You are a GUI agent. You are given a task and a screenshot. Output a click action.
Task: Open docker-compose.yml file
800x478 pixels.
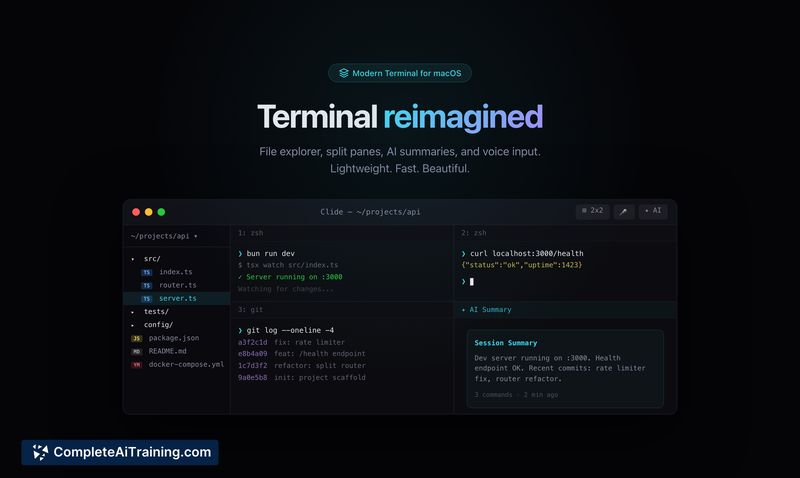pos(186,364)
